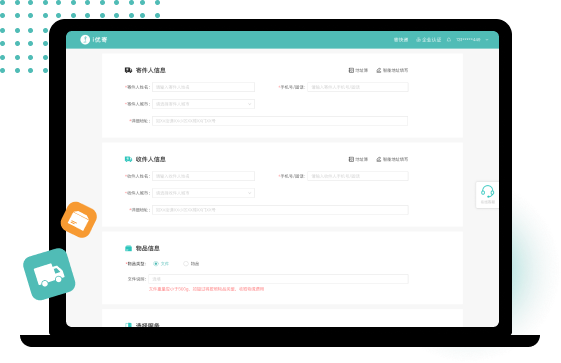Click the recipient phone number input field
561x363 pixels.
pyautogui.click(x=358, y=176)
